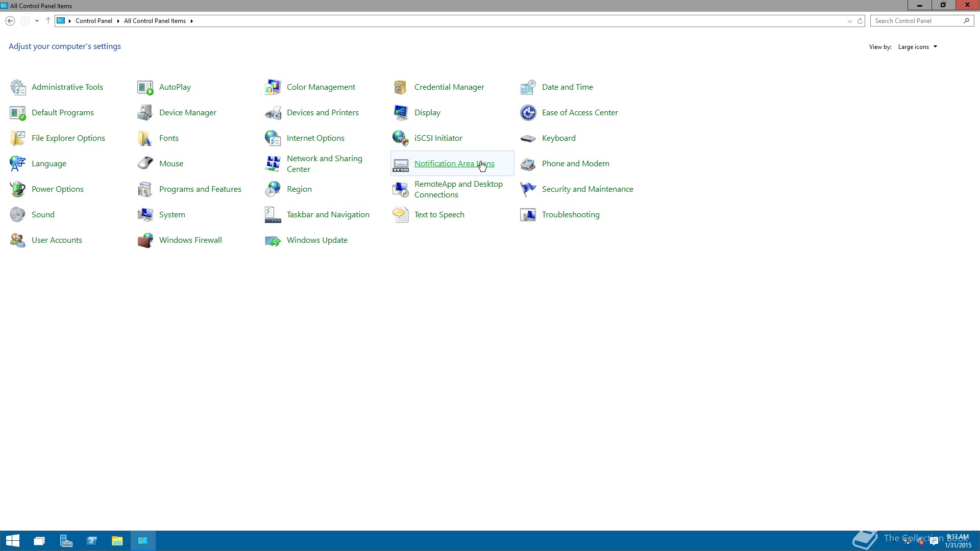Image resolution: width=980 pixels, height=551 pixels.
Task: Open the Mouse icon
Action: pyautogui.click(x=145, y=164)
